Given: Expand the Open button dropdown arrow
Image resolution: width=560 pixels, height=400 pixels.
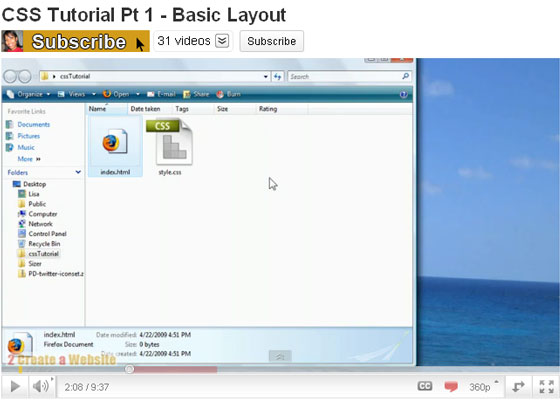Looking at the screenshot, I should point(138,94).
